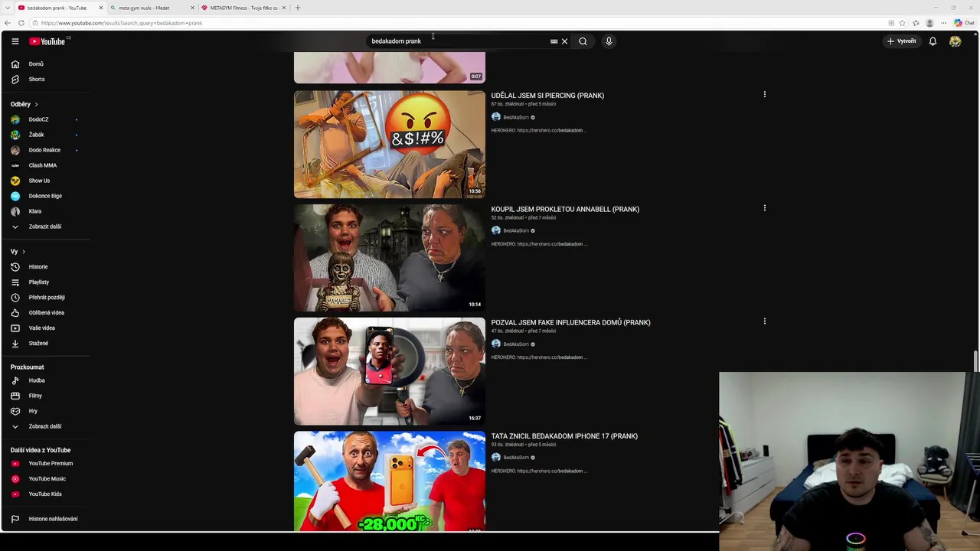Switch to the METAGYM Fitness browser tab

(243, 8)
